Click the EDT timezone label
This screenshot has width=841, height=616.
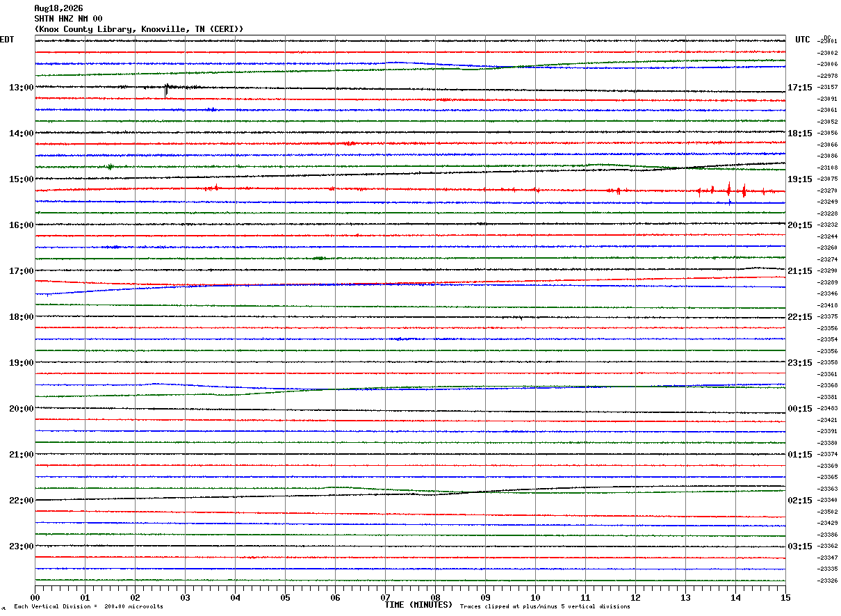coord(7,40)
